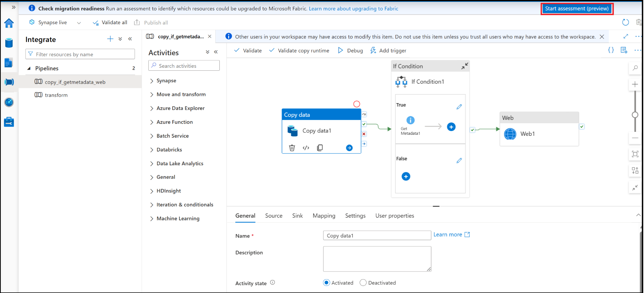Click the canvas zoom slider handle

635,115
